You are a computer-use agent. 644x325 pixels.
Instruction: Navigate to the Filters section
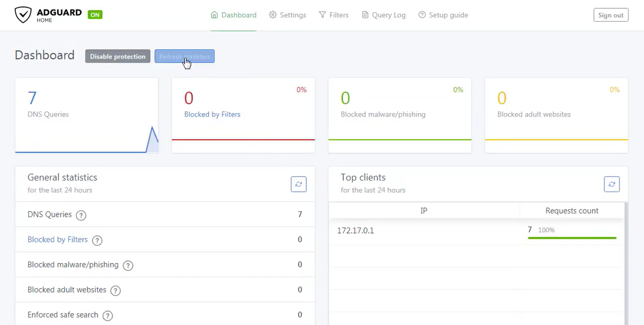click(339, 14)
